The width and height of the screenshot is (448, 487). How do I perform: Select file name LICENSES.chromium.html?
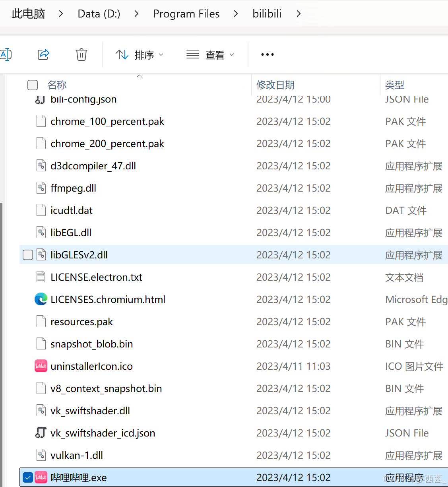(x=108, y=299)
